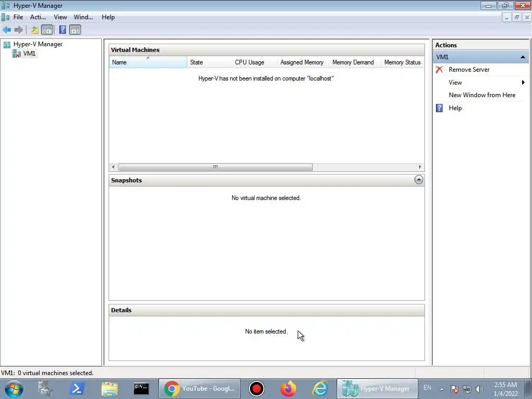Collapse VM1 actions group arrow

pyautogui.click(x=523, y=57)
